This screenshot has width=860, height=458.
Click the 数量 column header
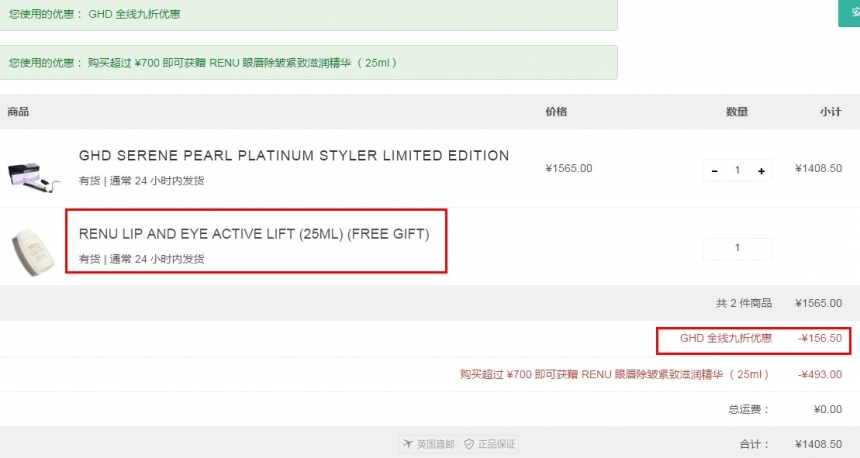point(737,112)
